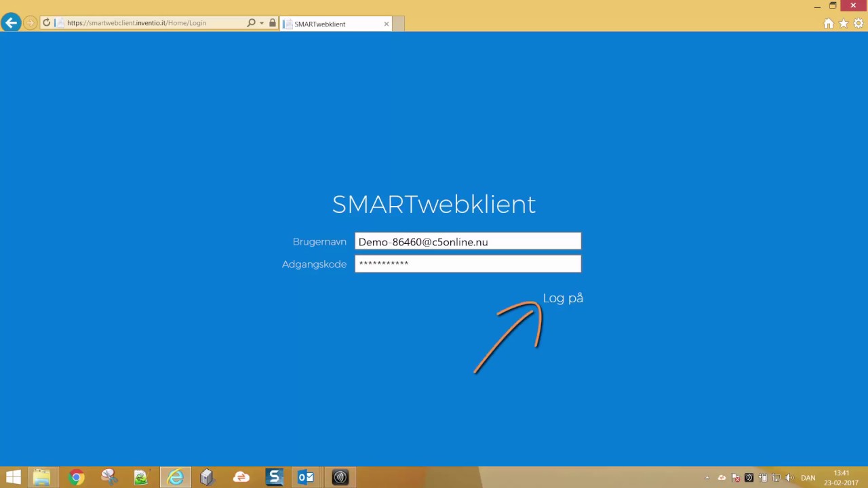Screen dimensions: 868x488
Task: Go back with the browser back arrow
Action: (11, 23)
